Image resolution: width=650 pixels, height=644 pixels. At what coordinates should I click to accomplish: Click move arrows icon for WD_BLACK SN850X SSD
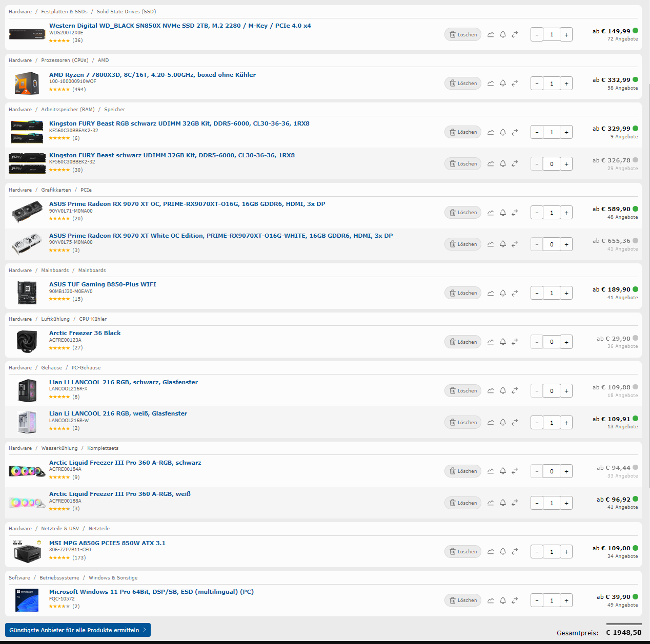pos(515,34)
